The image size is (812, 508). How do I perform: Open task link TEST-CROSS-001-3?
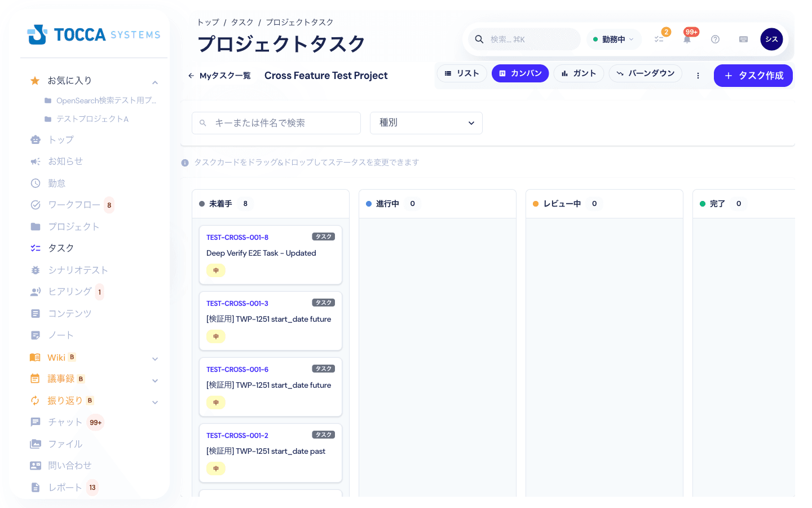coord(237,304)
